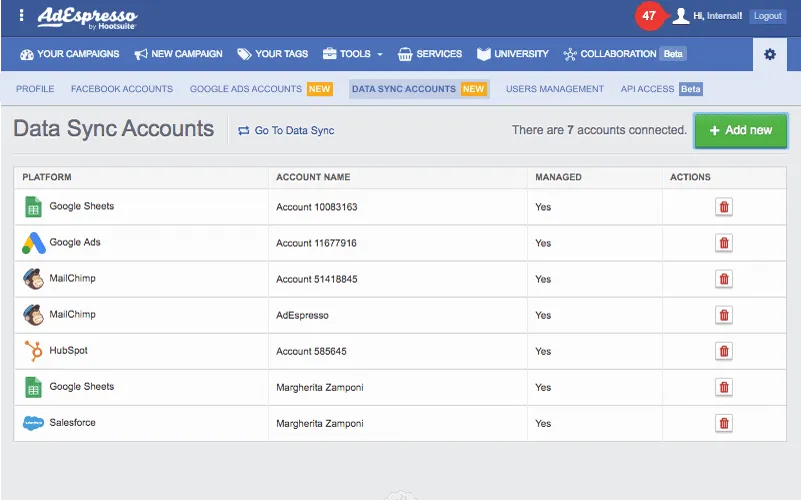The height and width of the screenshot is (500, 801).
Task: Delete Google Sheets account 10083163
Action: pos(724,207)
